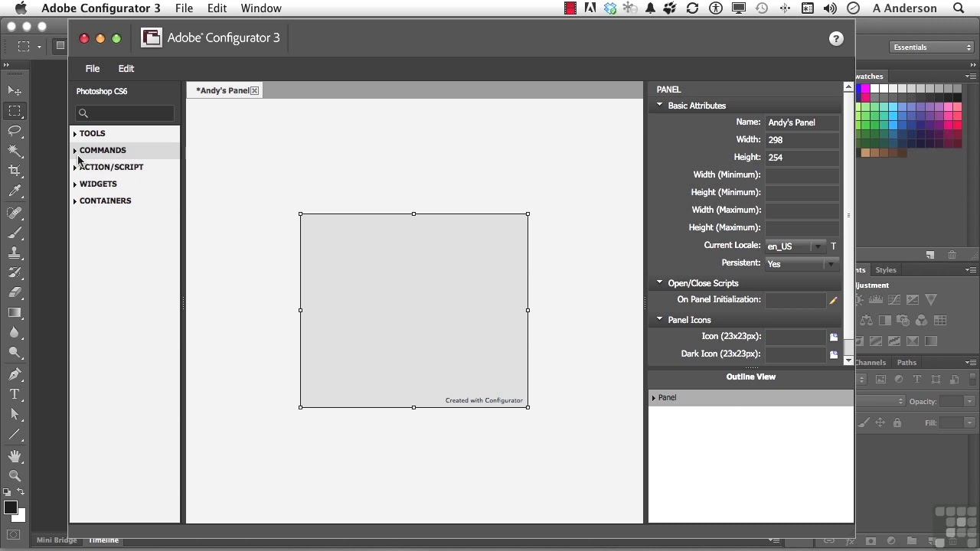The width and height of the screenshot is (980, 551).
Task: Edit the On Panel Initialization script
Action: (x=833, y=301)
